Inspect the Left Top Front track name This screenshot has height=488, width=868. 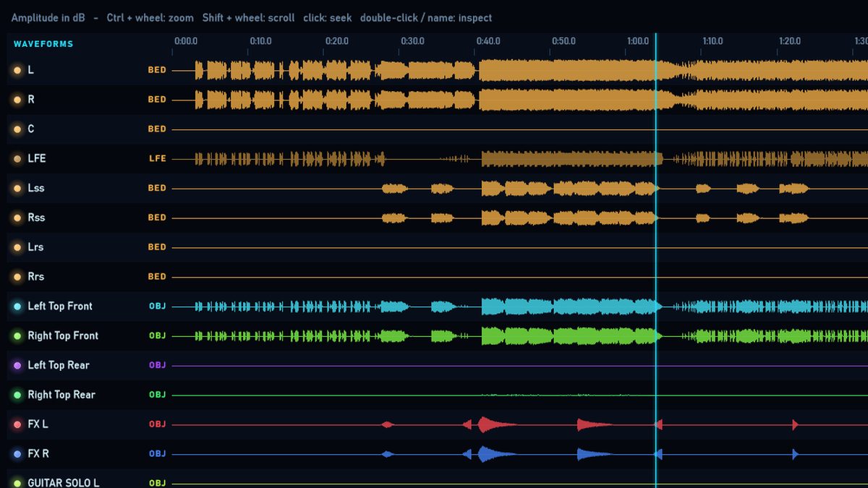click(x=60, y=307)
